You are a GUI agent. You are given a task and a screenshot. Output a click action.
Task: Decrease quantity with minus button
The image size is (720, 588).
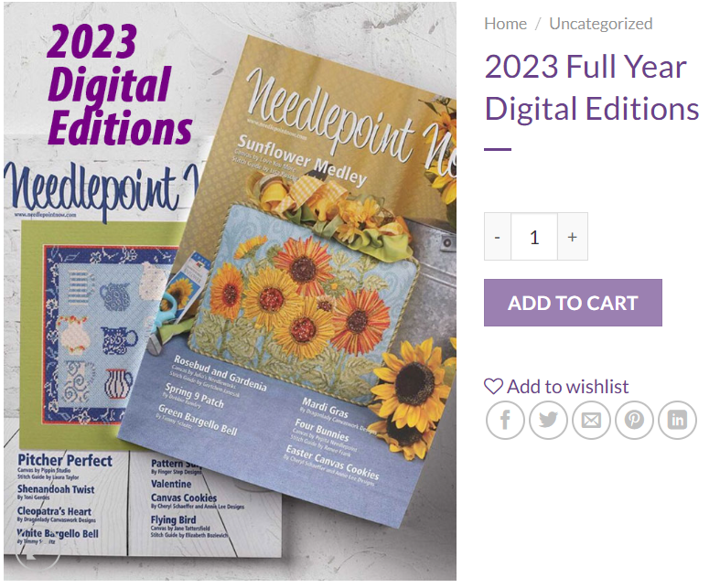(498, 237)
